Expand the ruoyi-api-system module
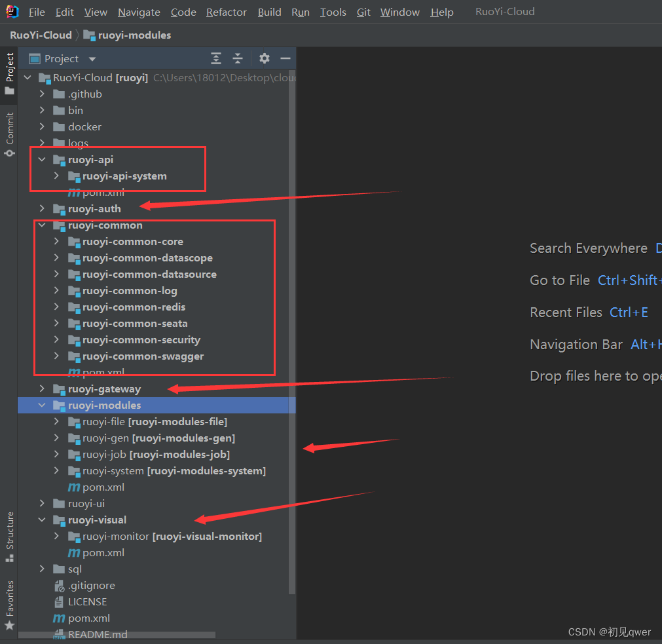Viewport: 662px width, 644px height. [x=56, y=176]
